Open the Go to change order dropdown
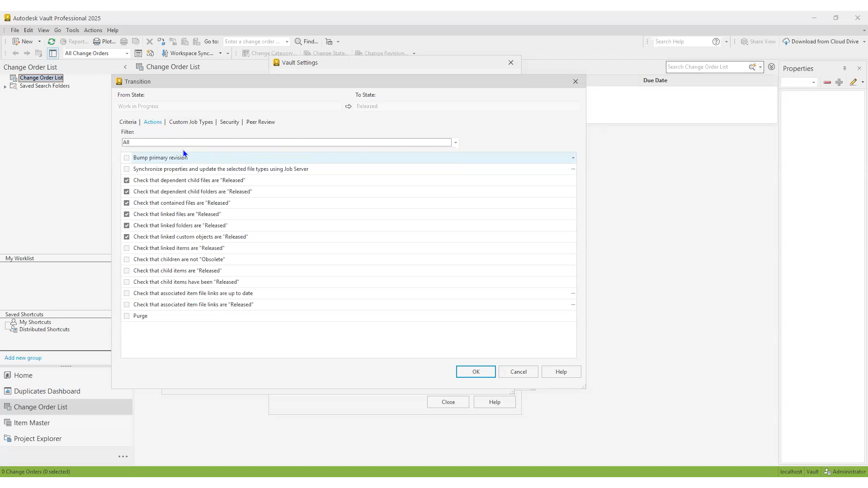This screenshot has height=488, width=868. click(287, 42)
